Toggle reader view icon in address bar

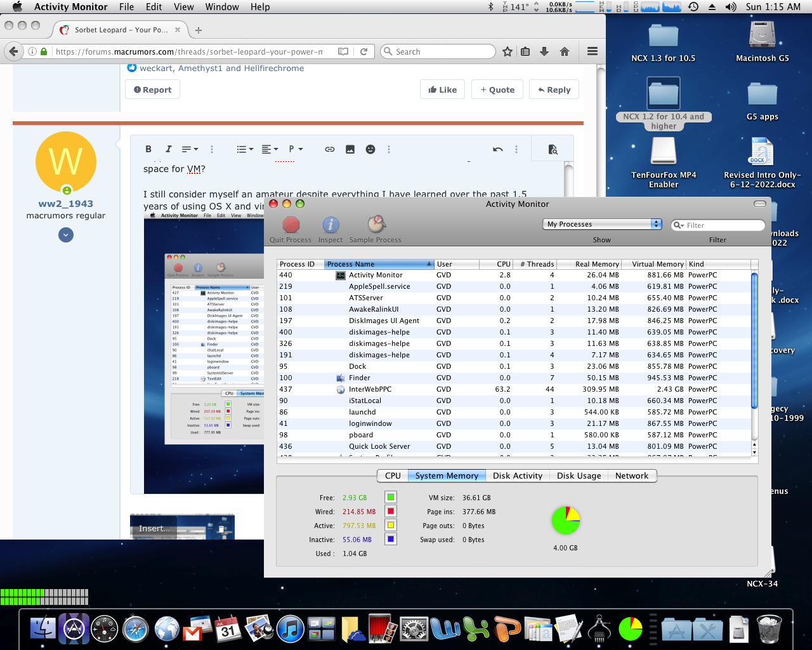(x=343, y=51)
